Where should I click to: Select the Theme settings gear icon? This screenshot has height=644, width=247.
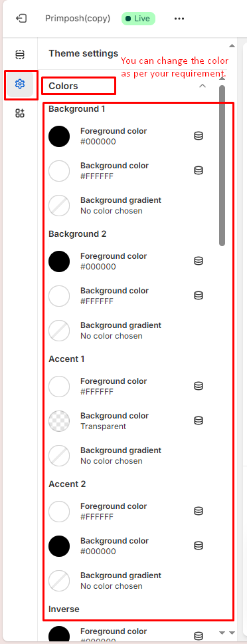point(20,84)
